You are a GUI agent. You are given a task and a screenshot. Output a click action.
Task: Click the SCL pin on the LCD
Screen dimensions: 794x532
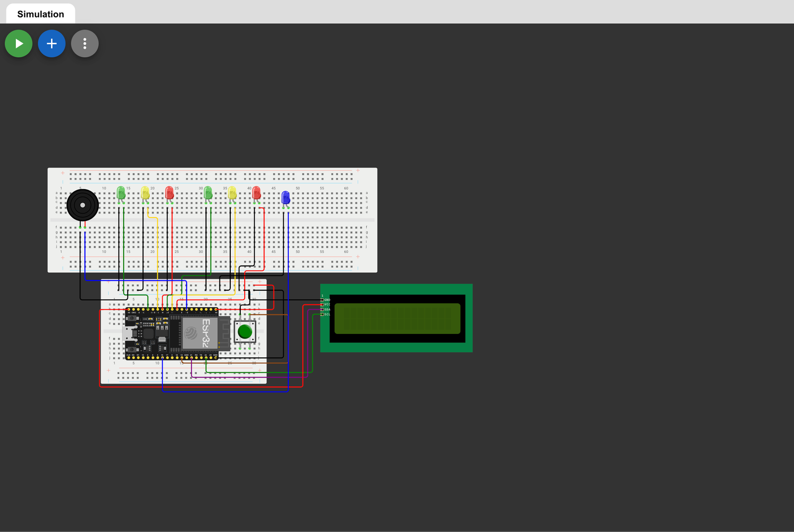click(x=323, y=314)
